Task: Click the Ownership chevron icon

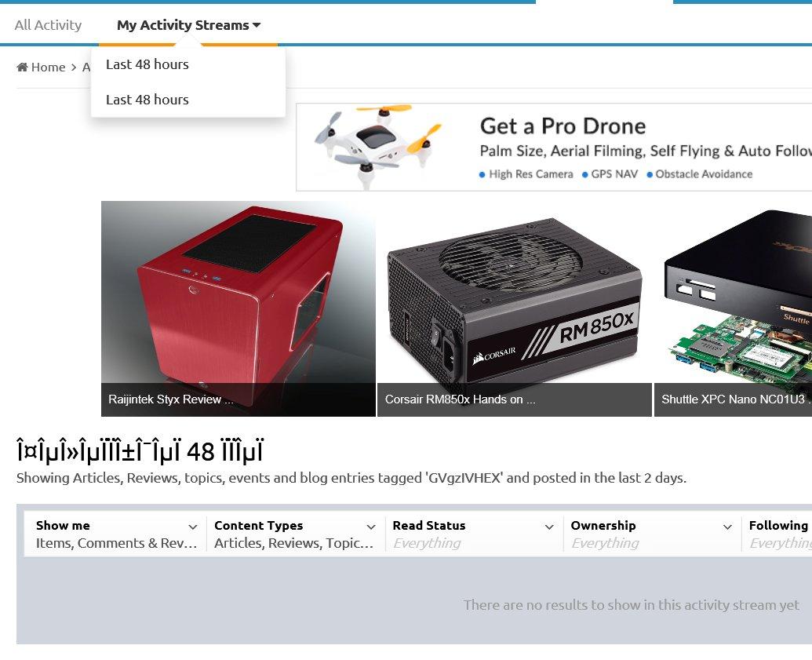Action: 727,527
